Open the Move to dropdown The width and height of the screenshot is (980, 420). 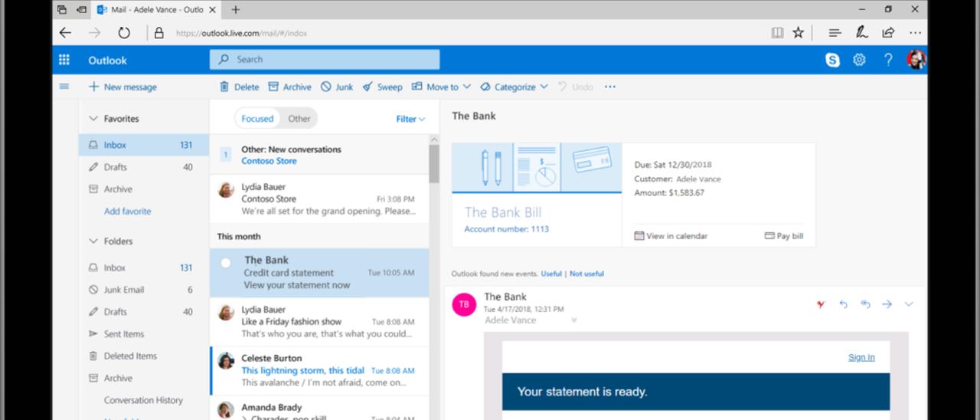(x=441, y=87)
